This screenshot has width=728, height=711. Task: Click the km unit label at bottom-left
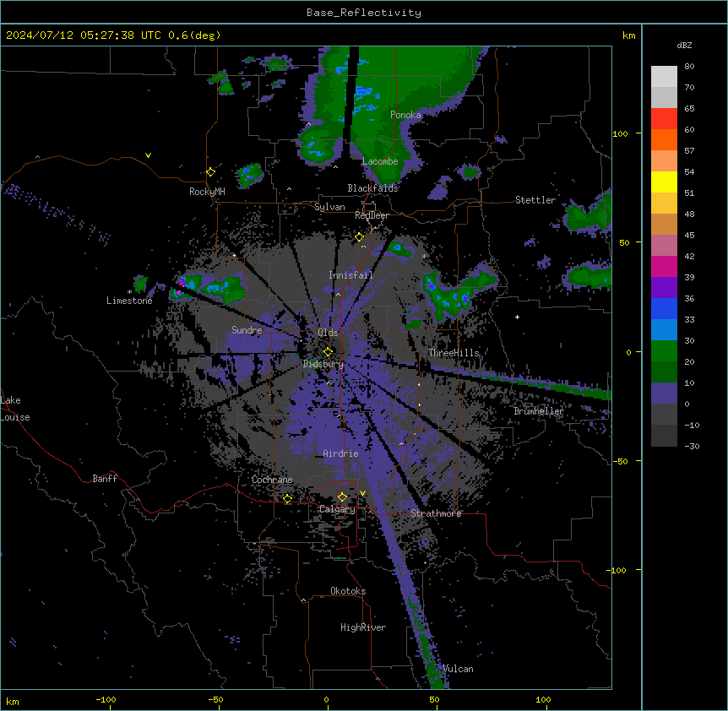click(x=13, y=702)
